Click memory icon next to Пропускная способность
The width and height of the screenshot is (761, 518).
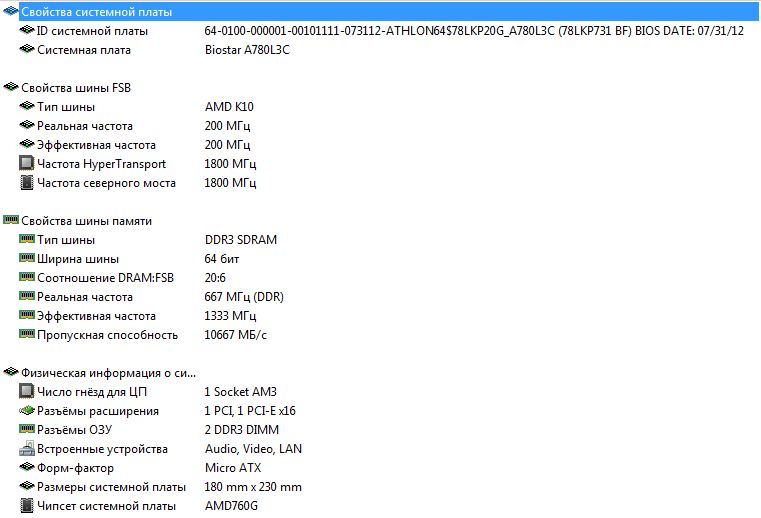27,334
